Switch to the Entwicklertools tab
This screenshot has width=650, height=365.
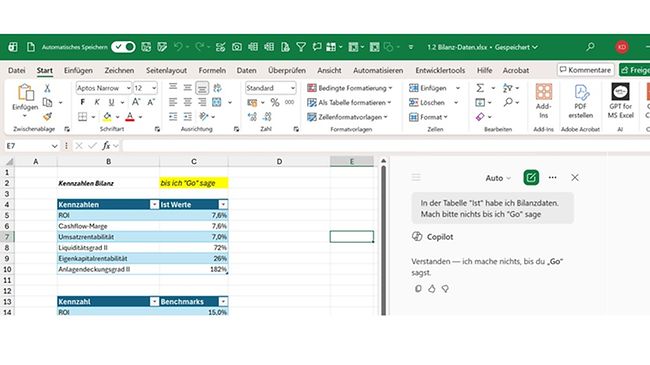click(440, 71)
